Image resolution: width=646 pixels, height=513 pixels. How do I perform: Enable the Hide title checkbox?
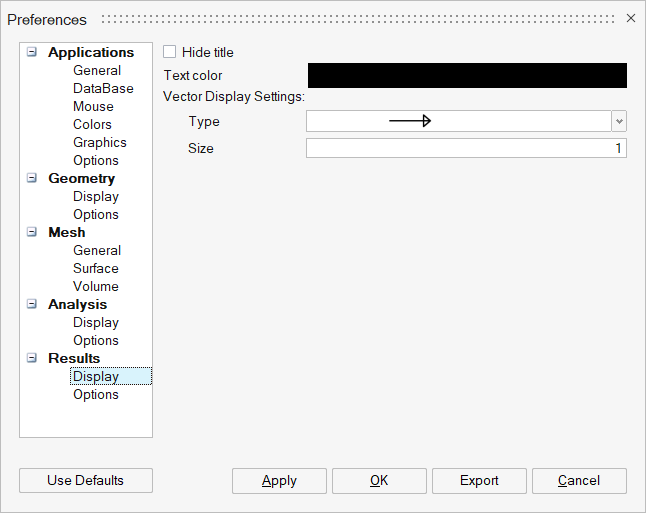coord(169,52)
